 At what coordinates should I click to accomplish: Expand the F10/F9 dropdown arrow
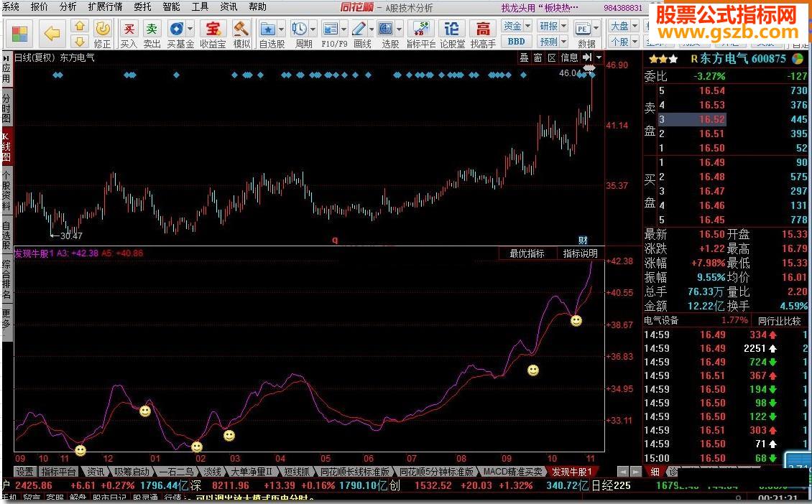point(343,29)
